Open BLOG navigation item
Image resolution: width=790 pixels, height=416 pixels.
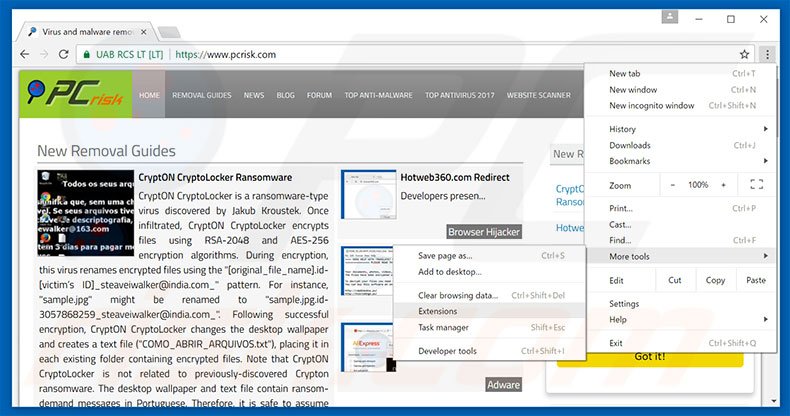(285, 95)
